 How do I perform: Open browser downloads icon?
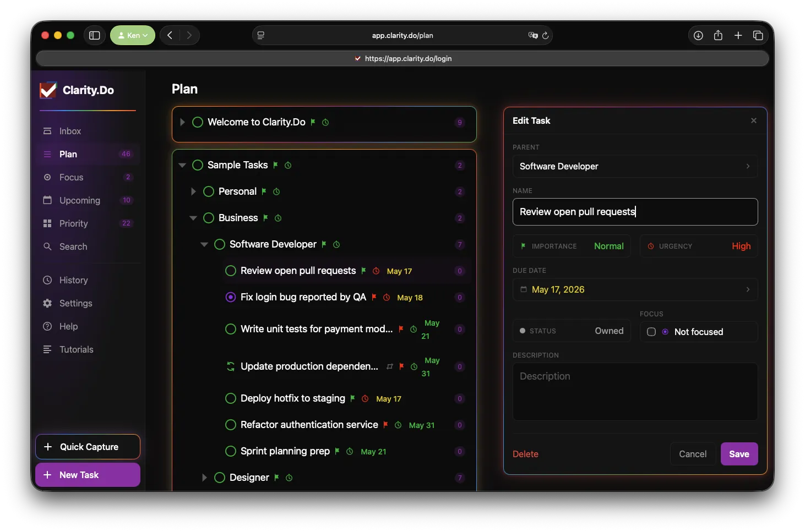698,35
